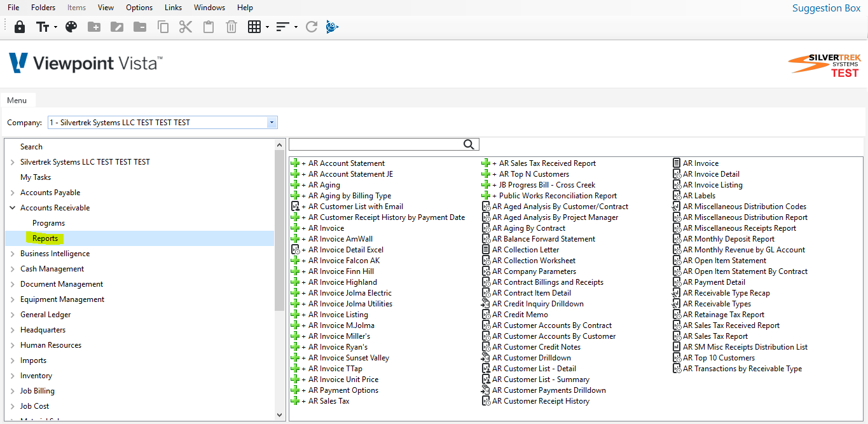Click the grid view icon
Viewport: 868px width, 424px height.
254,27
